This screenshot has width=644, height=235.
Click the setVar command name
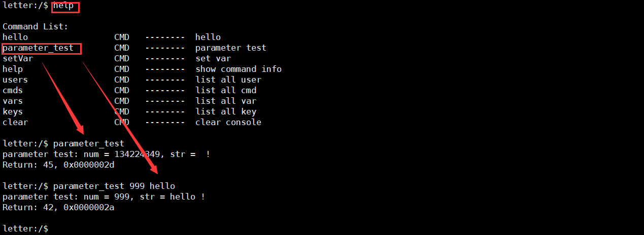pyautogui.click(x=18, y=58)
